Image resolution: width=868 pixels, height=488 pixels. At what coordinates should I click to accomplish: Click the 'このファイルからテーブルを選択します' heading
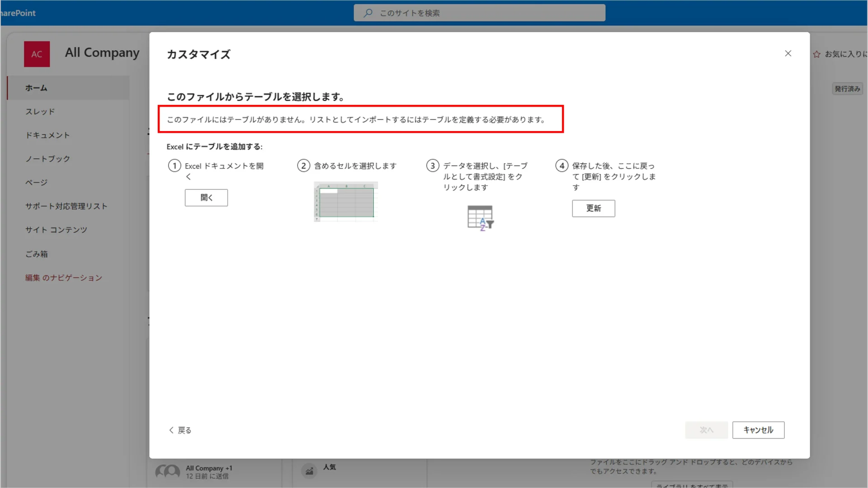pyautogui.click(x=256, y=97)
